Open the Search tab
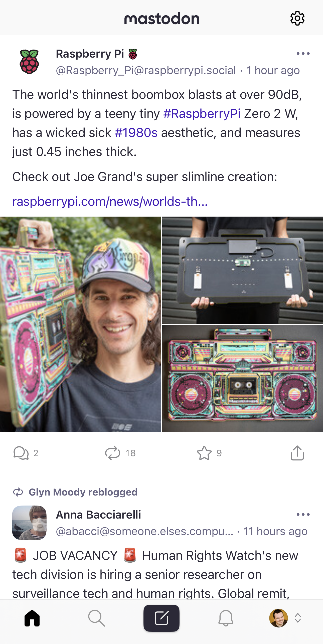The image size is (323, 644). point(97,618)
